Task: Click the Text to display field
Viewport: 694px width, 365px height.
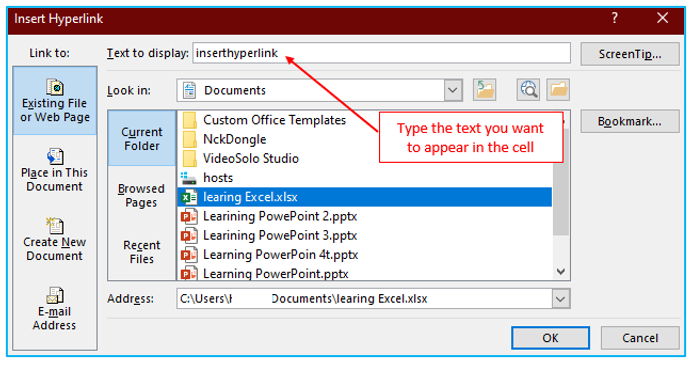Action: pyautogui.click(x=382, y=53)
